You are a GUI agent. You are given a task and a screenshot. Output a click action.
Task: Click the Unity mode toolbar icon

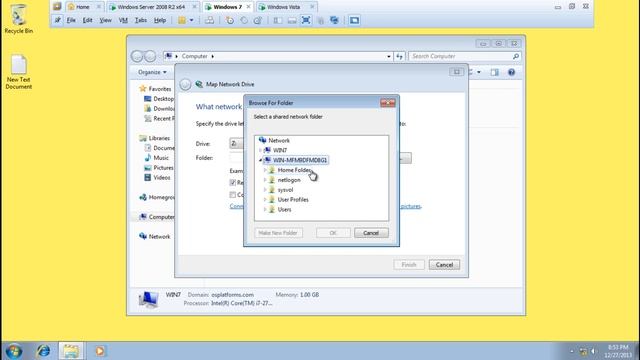(x=320, y=20)
